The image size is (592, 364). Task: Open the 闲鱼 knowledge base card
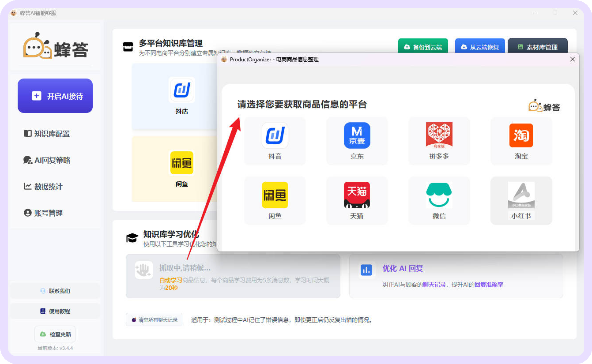(181, 169)
